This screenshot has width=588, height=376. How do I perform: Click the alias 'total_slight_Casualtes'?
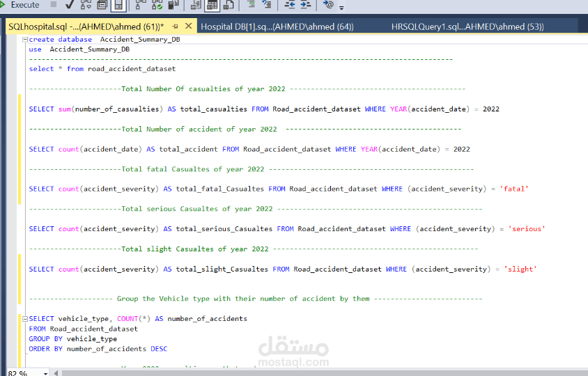coord(222,269)
